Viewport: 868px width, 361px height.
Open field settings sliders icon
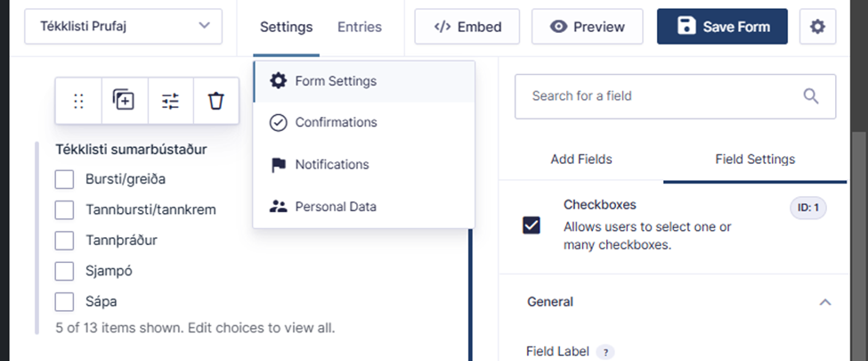pyautogui.click(x=171, y=101)
